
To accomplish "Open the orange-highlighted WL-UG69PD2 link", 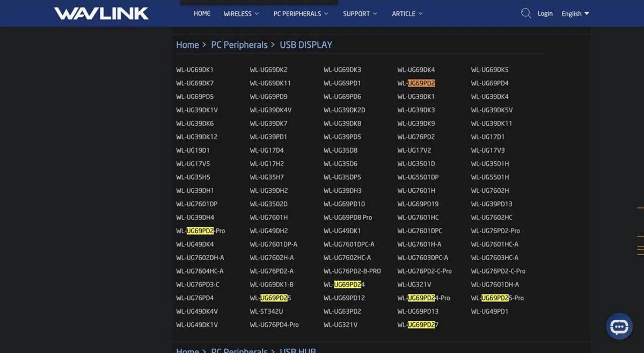I will coord(416,83).
